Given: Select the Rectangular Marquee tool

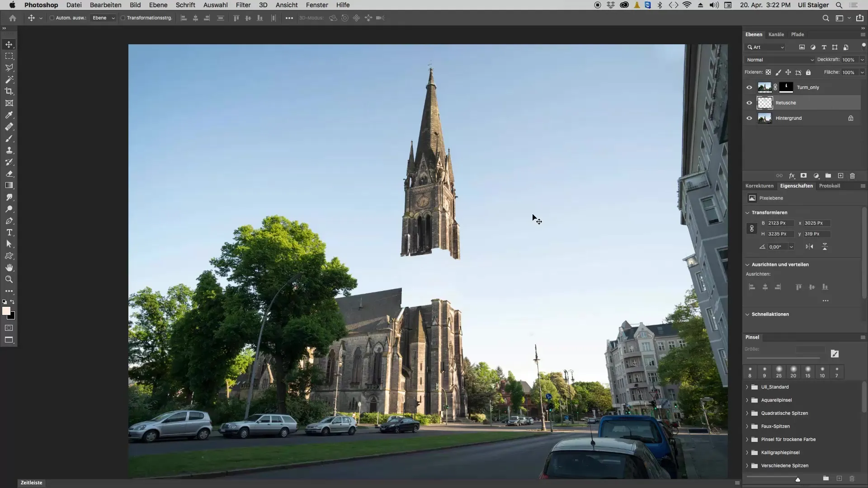Looking at the screenshot, I should coord(9,56).
